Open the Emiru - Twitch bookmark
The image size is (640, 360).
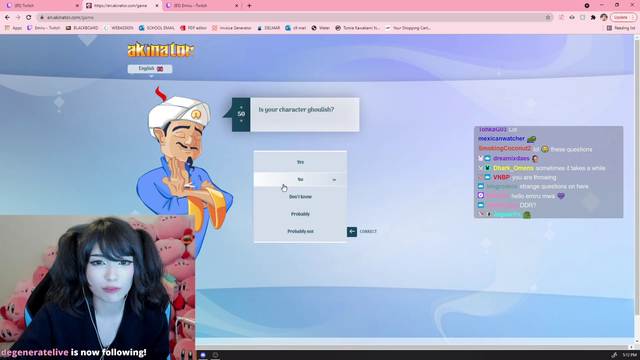[44, 28]
